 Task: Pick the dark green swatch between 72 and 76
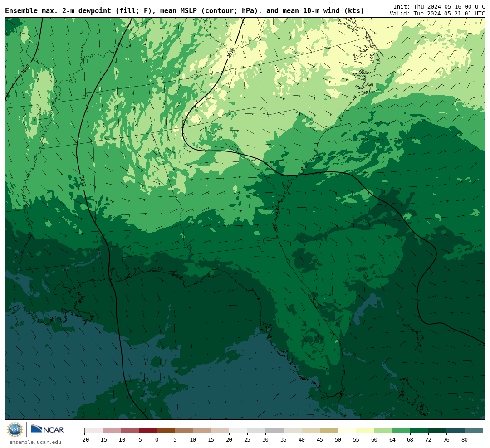coord(437,431)
